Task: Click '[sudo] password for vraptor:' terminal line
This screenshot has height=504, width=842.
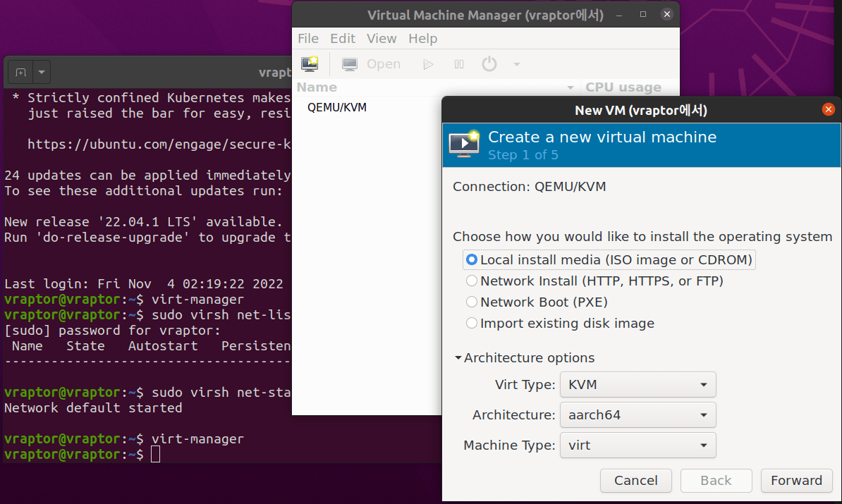Action: pyautogui.click(x=112, y=331)
